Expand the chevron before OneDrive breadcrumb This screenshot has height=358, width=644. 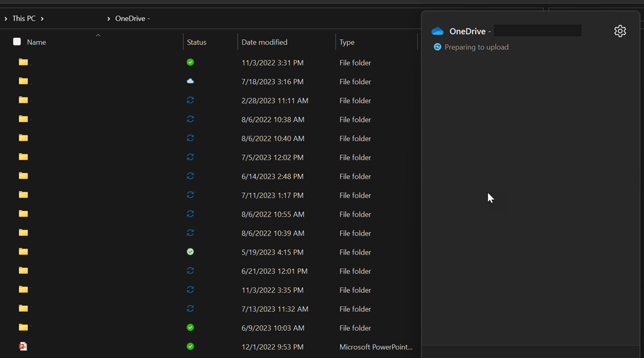108,19
